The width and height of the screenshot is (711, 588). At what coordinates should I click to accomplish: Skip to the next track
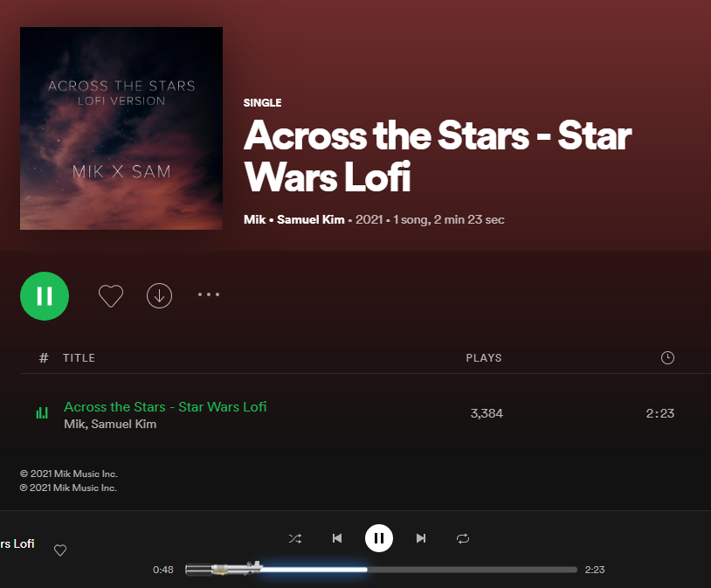click(x=421, y=538)
